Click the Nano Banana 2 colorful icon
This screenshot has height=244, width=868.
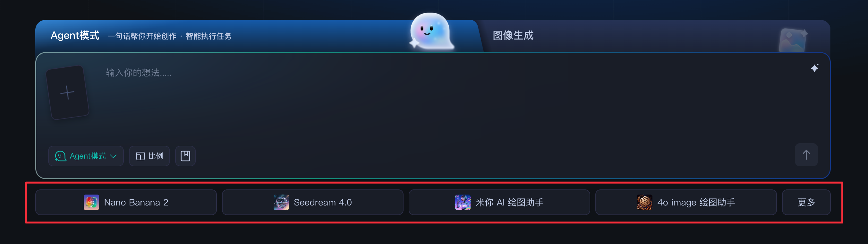(91, 202)
